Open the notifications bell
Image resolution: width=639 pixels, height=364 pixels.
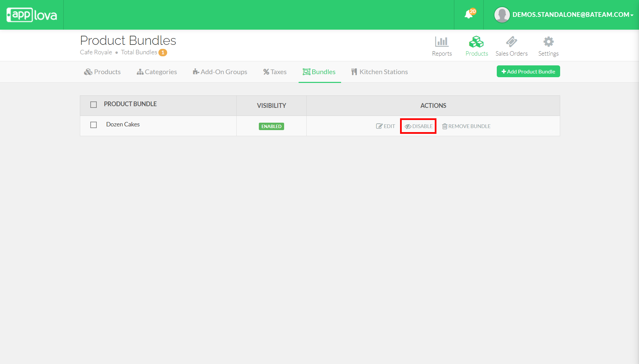(x=468, y=14)
